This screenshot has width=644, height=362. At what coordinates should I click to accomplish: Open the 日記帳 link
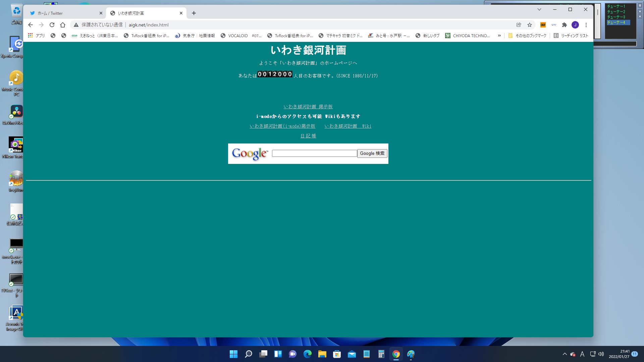[x=308, y=136]
